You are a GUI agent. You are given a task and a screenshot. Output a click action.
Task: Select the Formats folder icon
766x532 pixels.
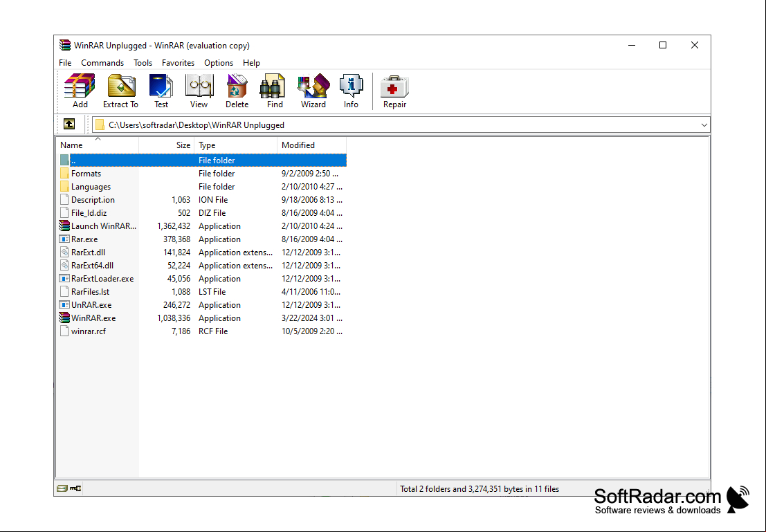point(64,174)
